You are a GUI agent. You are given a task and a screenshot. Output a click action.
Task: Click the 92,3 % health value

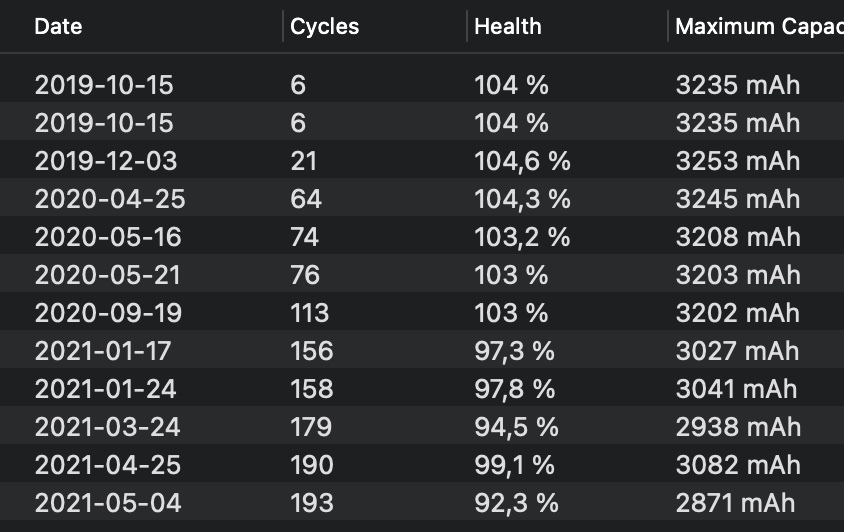[516, 503]
